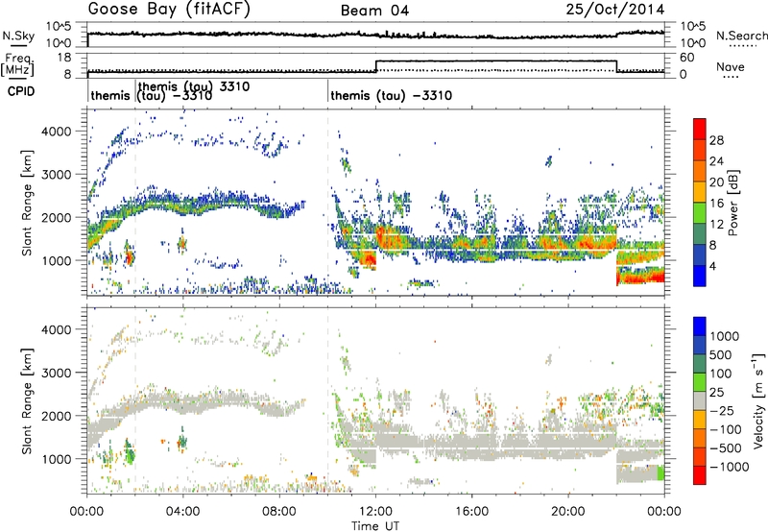Click the 'Freq. [MHz]' axis label

point(18,65)
